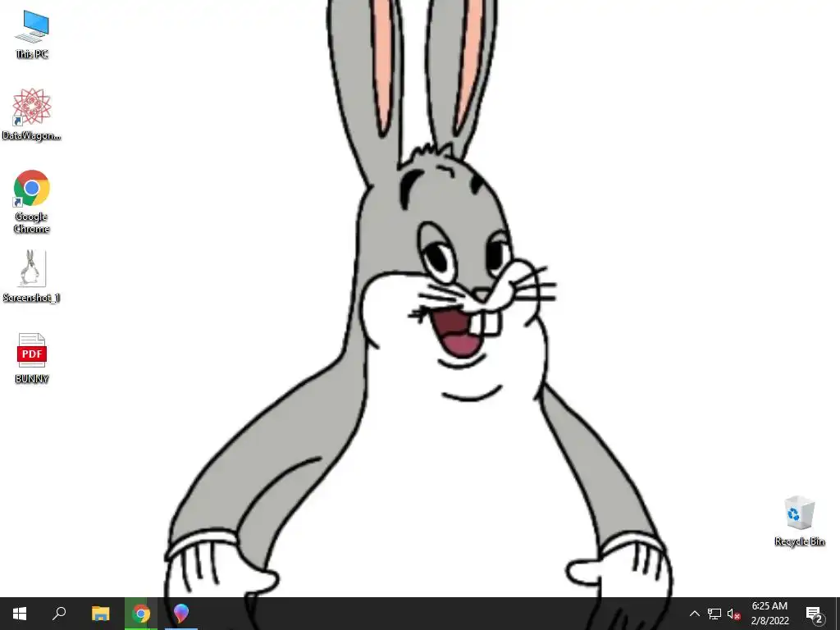Click the "Recycle Bin" label text

[x=799, y=541]
